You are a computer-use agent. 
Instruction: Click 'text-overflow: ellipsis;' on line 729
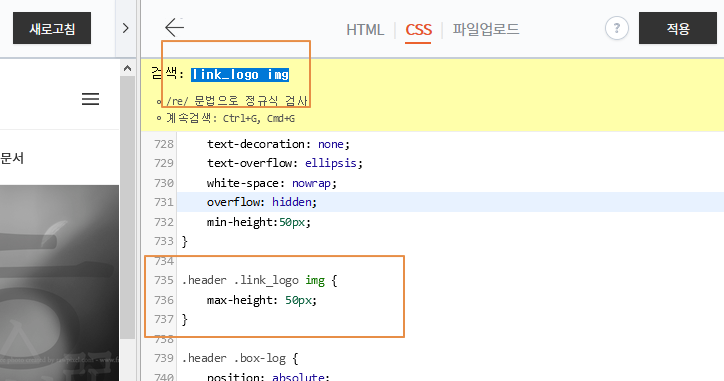pyautogui.click(x=285, y=163)
